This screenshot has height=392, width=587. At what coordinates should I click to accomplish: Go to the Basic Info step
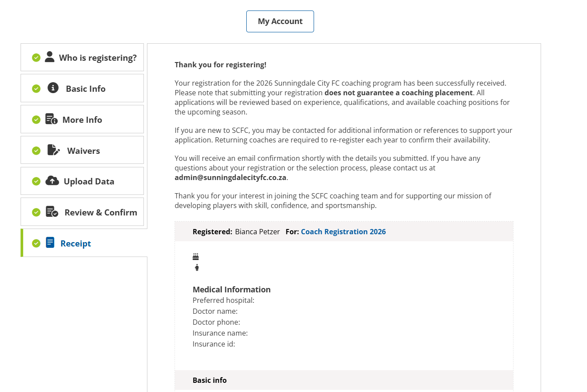(86, 89)
